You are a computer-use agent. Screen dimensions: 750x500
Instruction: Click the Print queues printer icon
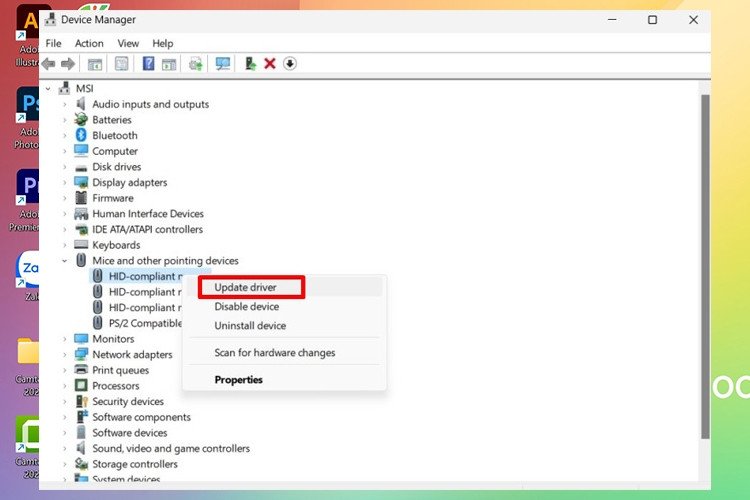pyautogui.click(x=81, y=369)
